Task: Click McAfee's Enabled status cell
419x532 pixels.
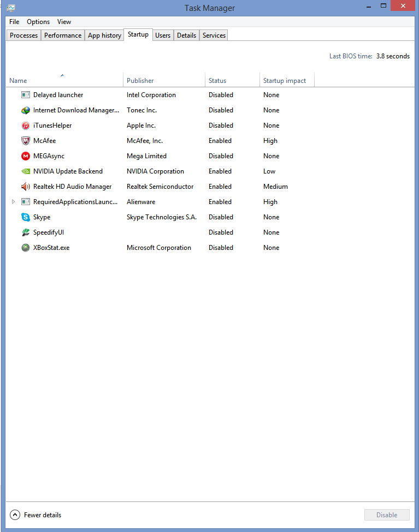Action: pos(220,141)
